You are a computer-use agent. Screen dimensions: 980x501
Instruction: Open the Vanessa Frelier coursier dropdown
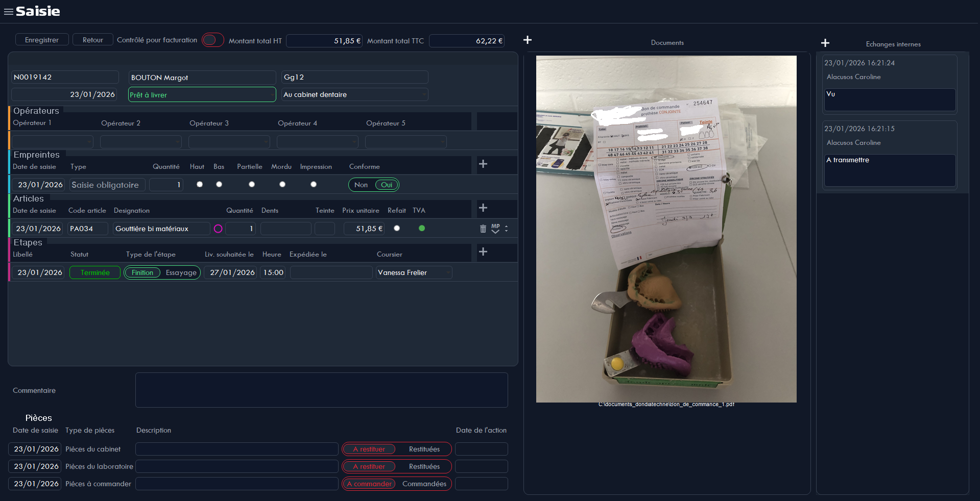[x=414, y=272]
